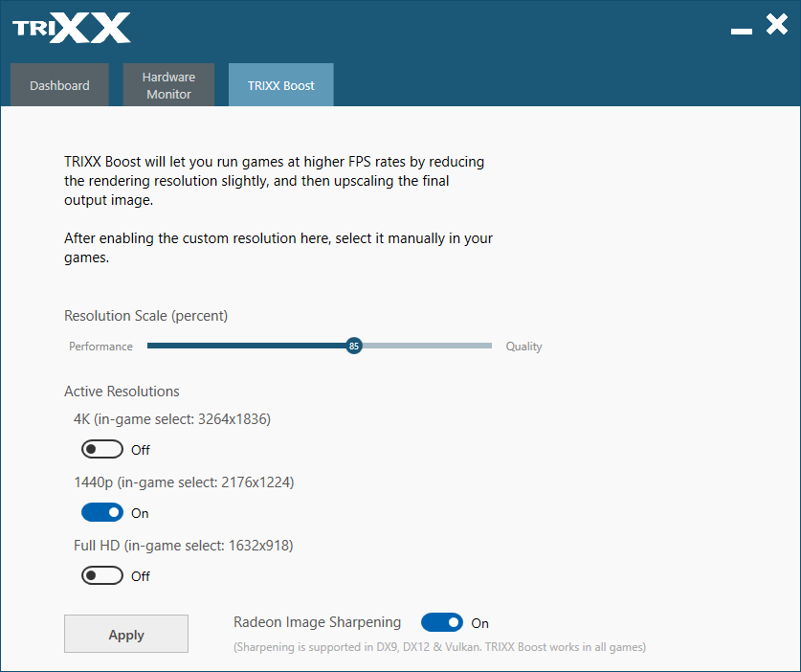Viewport: 801px width, 672px height.
Task: Click the TRIXX logo
Action: tap(72, 28)
